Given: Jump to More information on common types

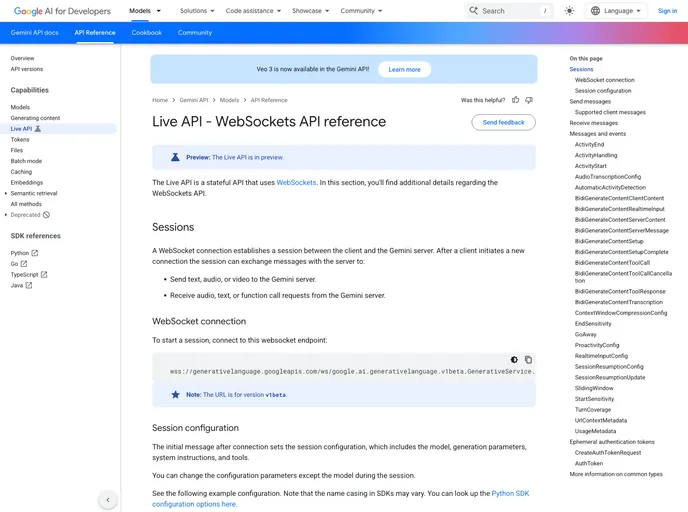Looking at the screenshot, I should (x=616, y=474).
